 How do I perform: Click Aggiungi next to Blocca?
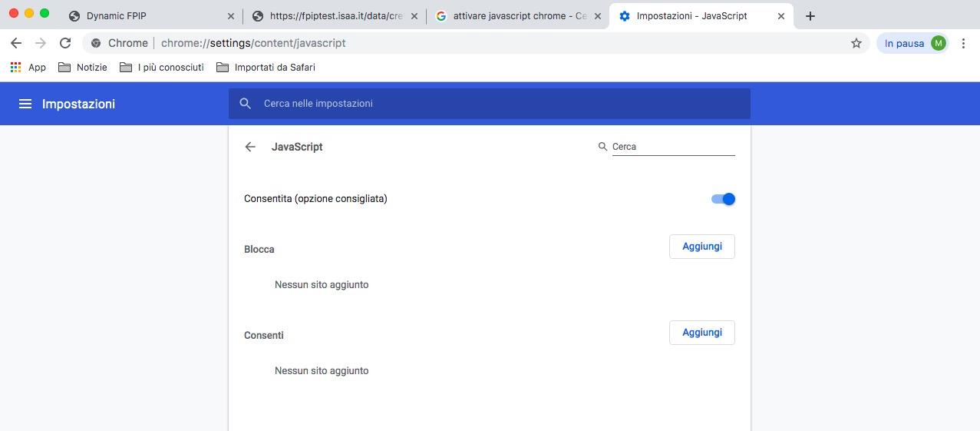point(701,247)
